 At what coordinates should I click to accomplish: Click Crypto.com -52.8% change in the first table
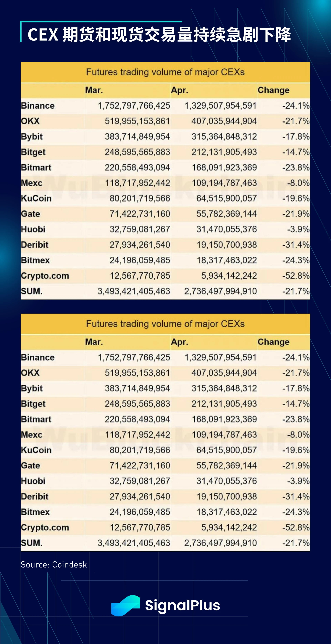[x=296, y=275]
